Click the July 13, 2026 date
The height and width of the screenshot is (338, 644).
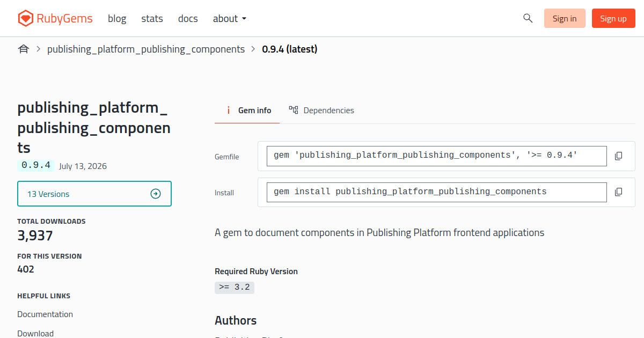click(83, 166)
